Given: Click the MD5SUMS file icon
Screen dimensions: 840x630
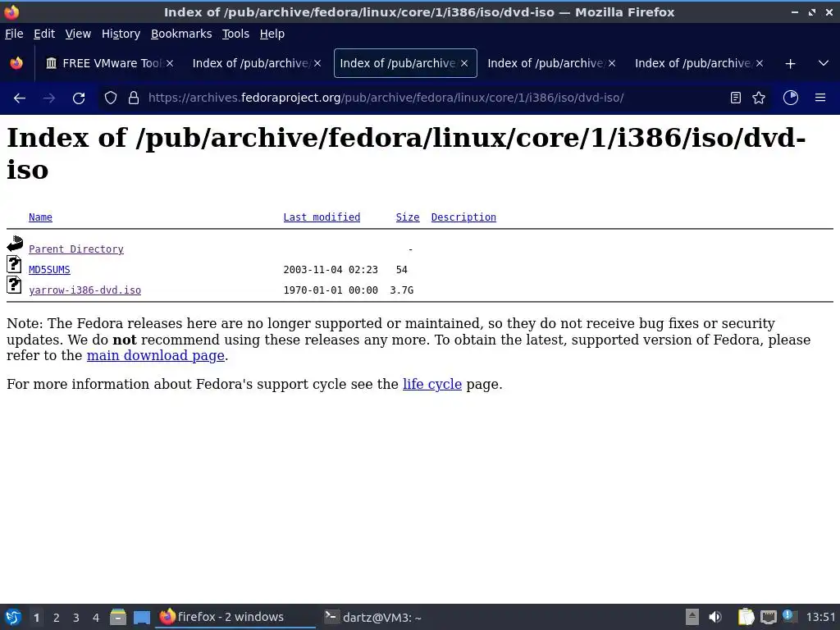Looking at the screenshot, I should pos(15,264).
